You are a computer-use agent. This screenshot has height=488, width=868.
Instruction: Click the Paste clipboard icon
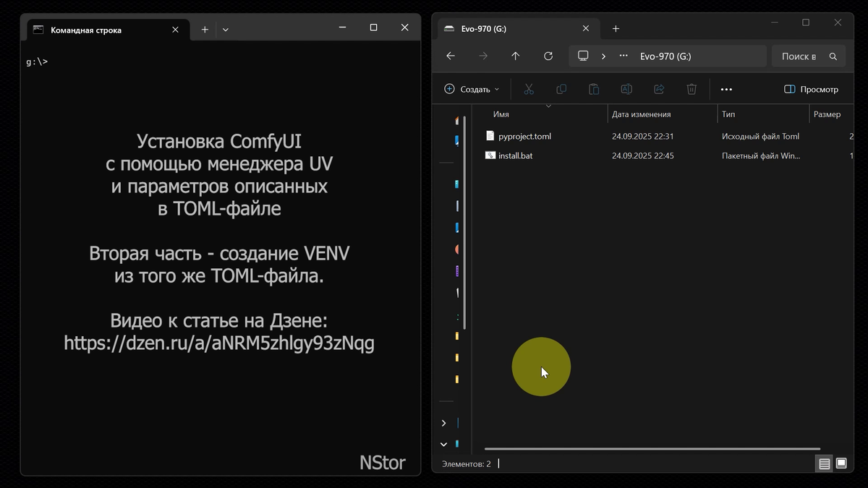594,89
